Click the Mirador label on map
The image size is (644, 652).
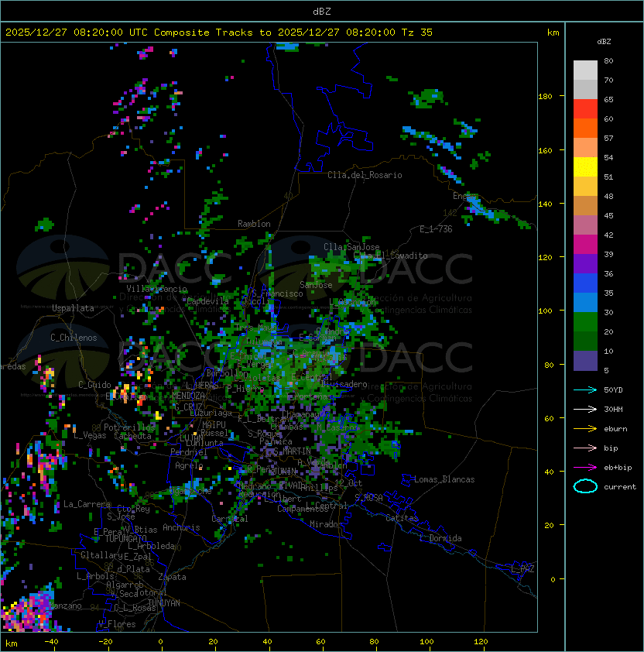(327, 524)
